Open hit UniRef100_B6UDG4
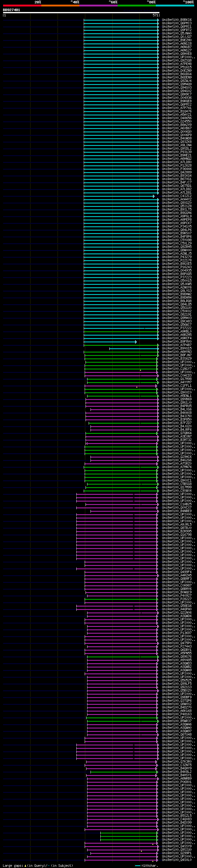 click(x=177, y=74)
